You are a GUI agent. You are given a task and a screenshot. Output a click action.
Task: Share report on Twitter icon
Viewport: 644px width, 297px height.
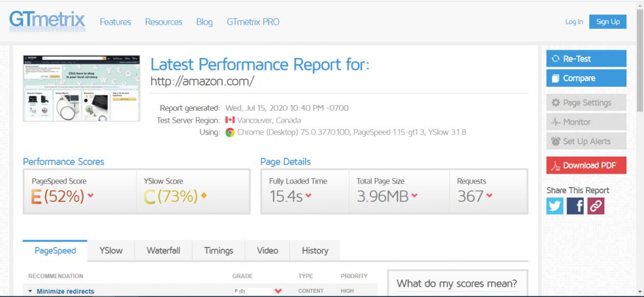(555, 206)
